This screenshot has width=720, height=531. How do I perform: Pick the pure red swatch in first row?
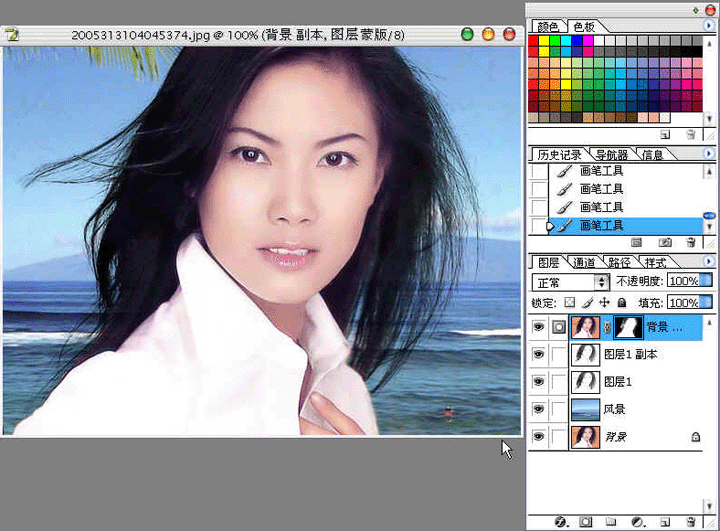coord(533,40)
